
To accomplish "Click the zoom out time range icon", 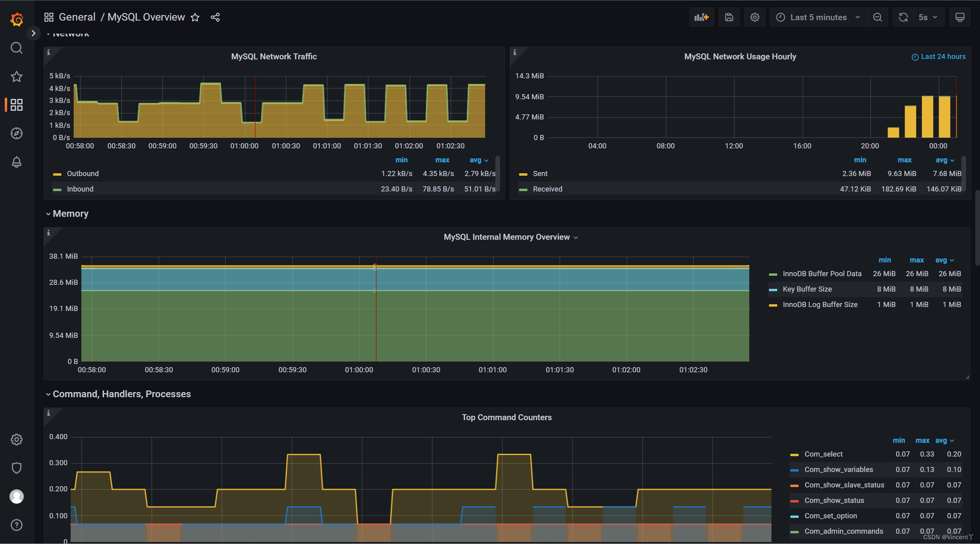I will pos(877,17).
